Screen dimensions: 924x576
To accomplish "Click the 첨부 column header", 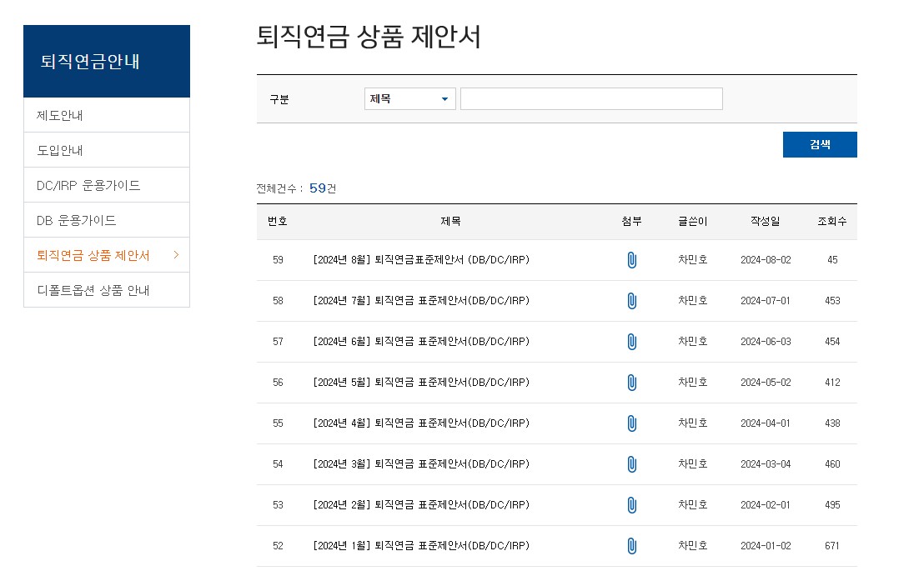I will tap(631, 222).
